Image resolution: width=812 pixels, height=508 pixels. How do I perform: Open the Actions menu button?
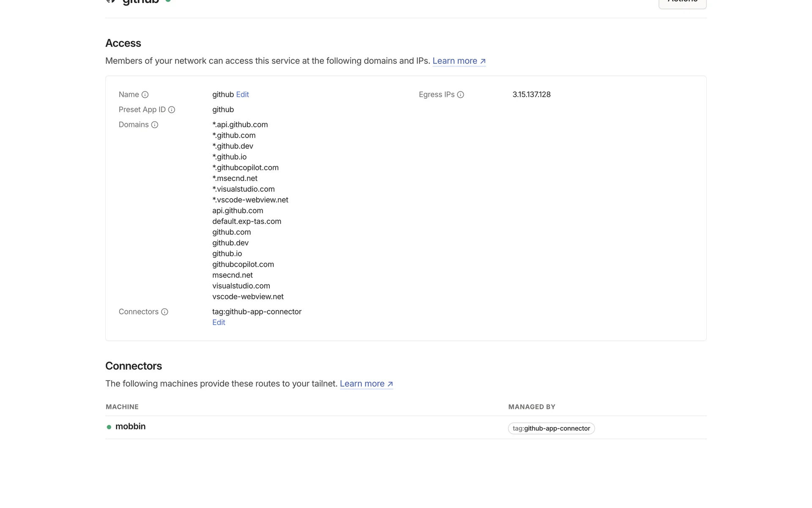click(x=682, y=3)
